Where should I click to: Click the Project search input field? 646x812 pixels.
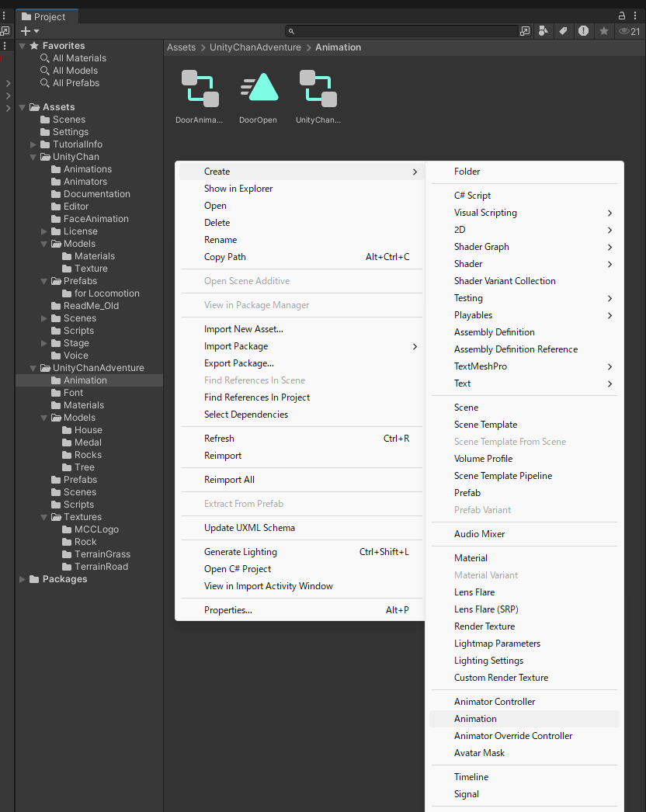pyautogui.click(x=405, y=31)
